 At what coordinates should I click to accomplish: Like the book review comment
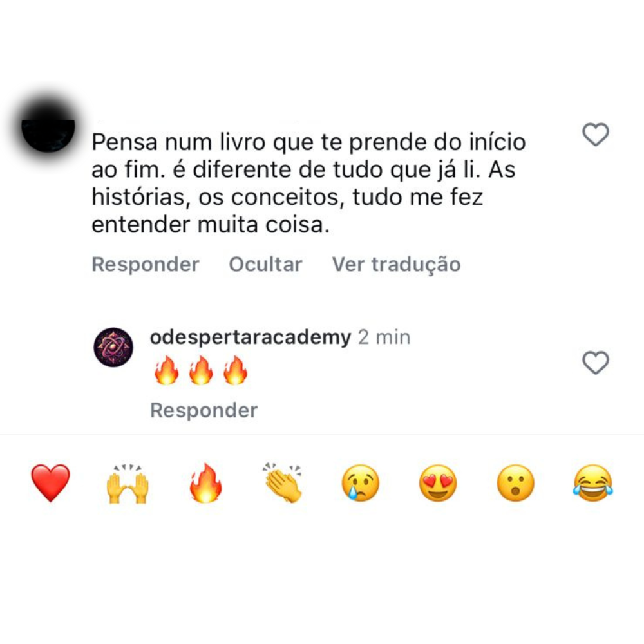click(596, 135)
